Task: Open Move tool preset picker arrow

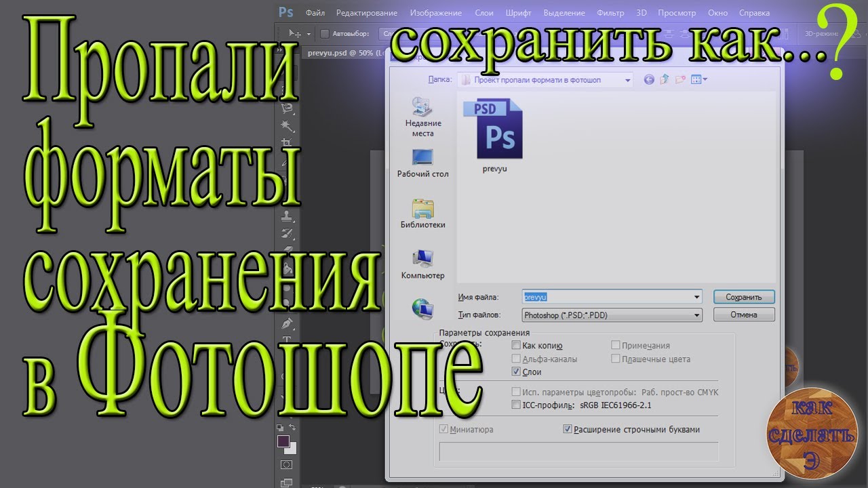Action: (309, 34)
